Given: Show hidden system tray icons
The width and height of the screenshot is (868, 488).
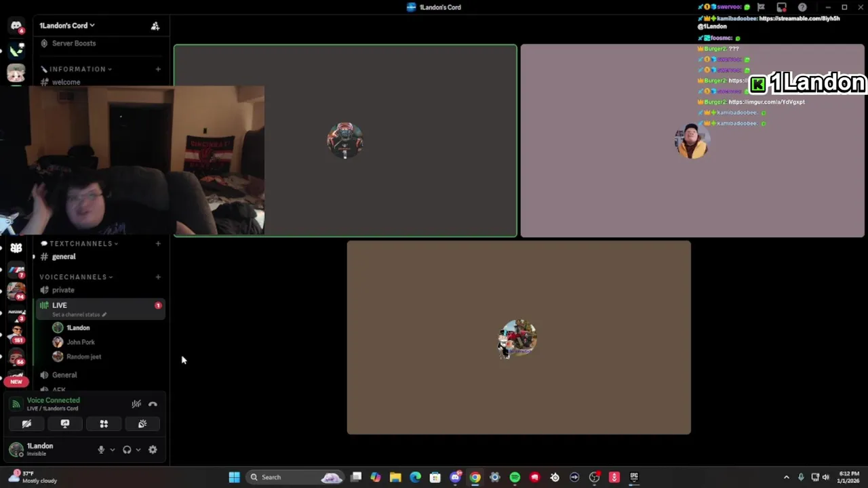Looking at the screenshot, I should click(x=787, y=477).
